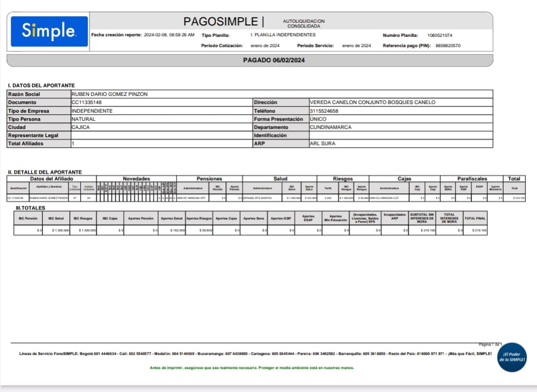Select the Ciudad value CAJICA
The width and height of the screenshot is (537, 392).
[81, 127]
